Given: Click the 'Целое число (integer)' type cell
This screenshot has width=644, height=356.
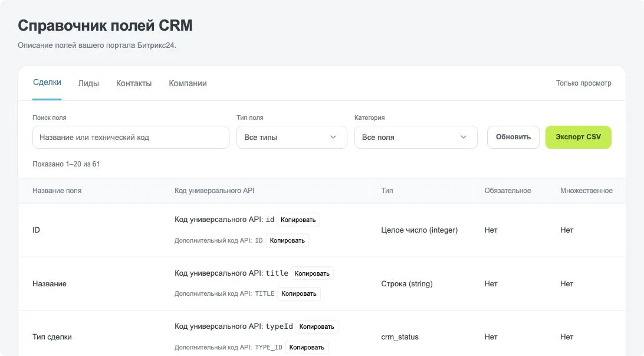Looking at the screenshot, I should [x=419, y=230].
